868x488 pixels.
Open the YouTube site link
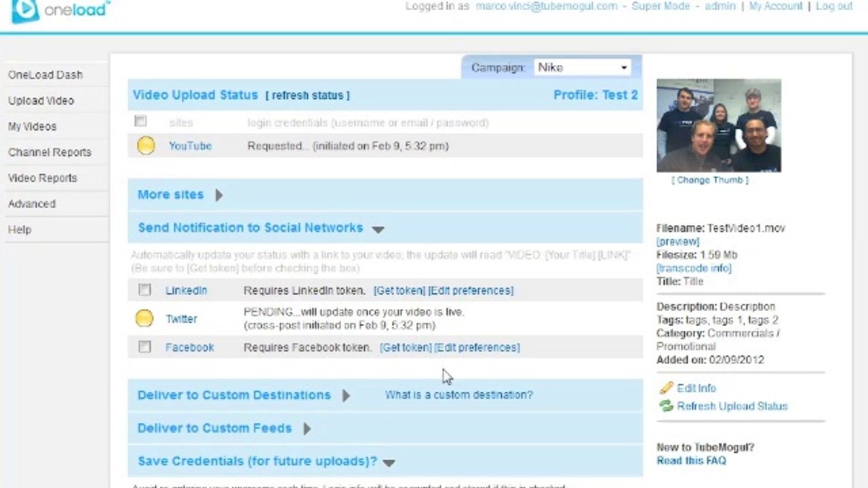click(x=190, y=146)
